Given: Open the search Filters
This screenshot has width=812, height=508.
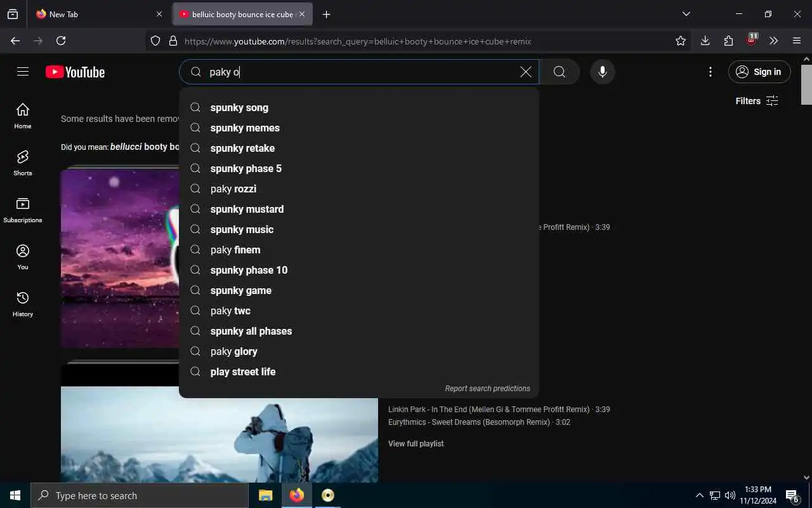Looking at the screenshot, I should click(x=757, y=101).
